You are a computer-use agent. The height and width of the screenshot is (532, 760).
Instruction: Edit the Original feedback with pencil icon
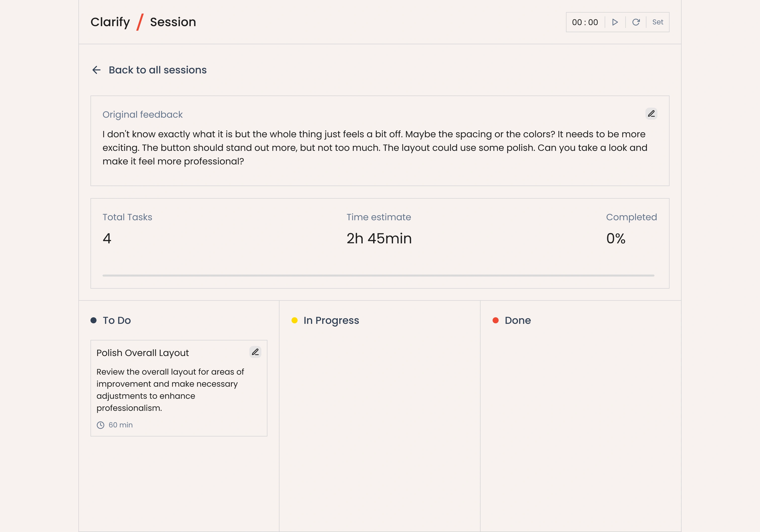pyautogui.click(x=651, y=114)
